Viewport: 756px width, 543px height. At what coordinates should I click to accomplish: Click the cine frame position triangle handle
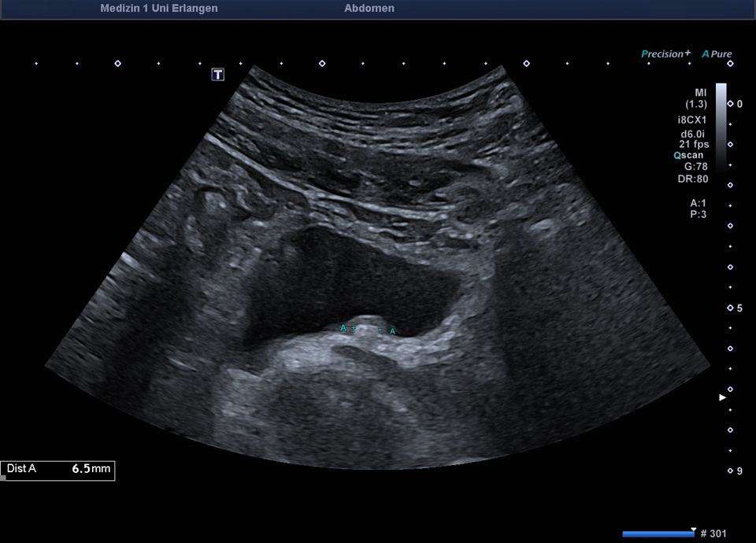[693, 530]
